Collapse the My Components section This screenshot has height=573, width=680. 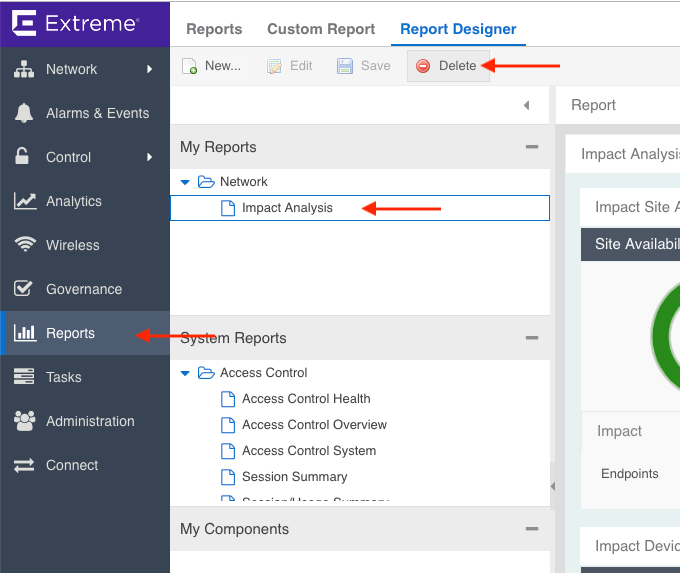pos(532,529)
